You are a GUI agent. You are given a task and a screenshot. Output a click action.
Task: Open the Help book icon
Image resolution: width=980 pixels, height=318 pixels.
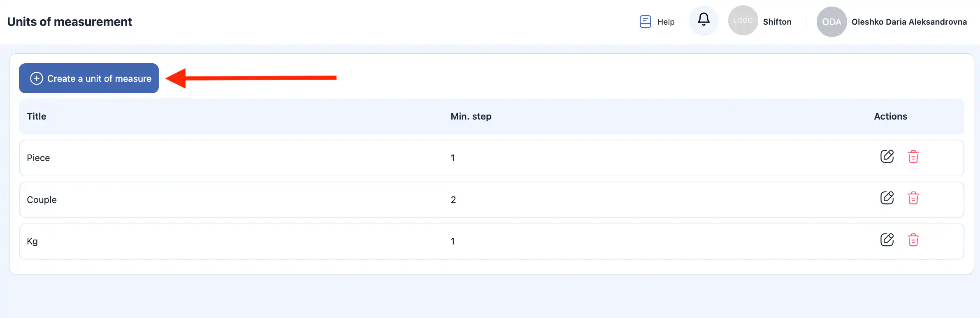coord(645,22)
